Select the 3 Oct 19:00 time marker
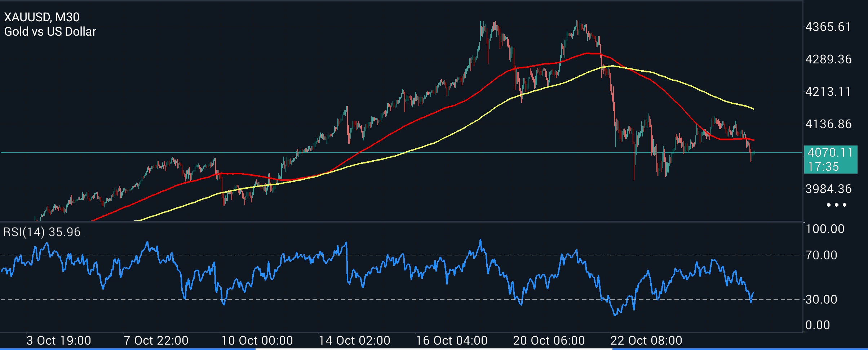 coord(59,341)
